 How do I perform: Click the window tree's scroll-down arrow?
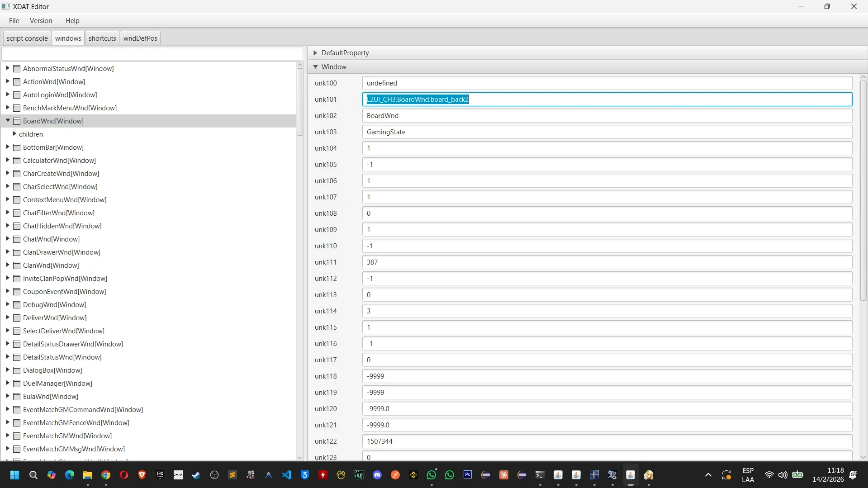point(300,458)
